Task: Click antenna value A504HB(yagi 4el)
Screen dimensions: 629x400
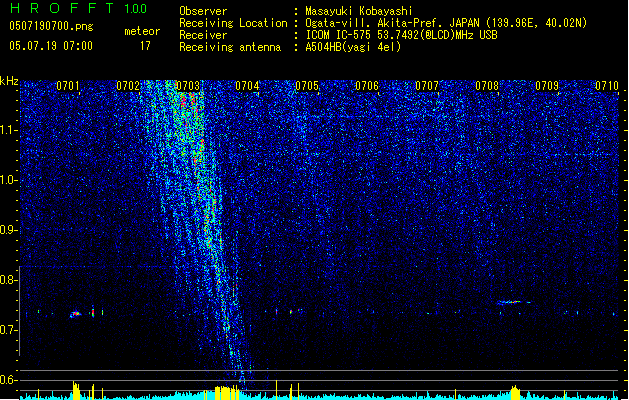Action: (x=353, y=47)
